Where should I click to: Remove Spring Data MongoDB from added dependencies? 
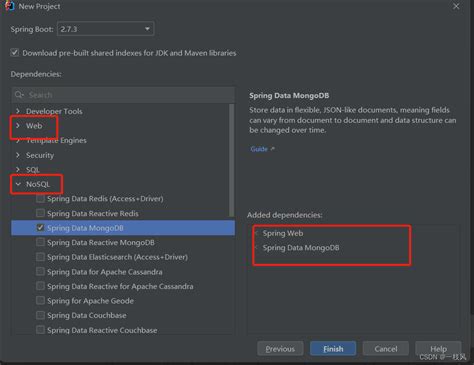tap(256, 248)
